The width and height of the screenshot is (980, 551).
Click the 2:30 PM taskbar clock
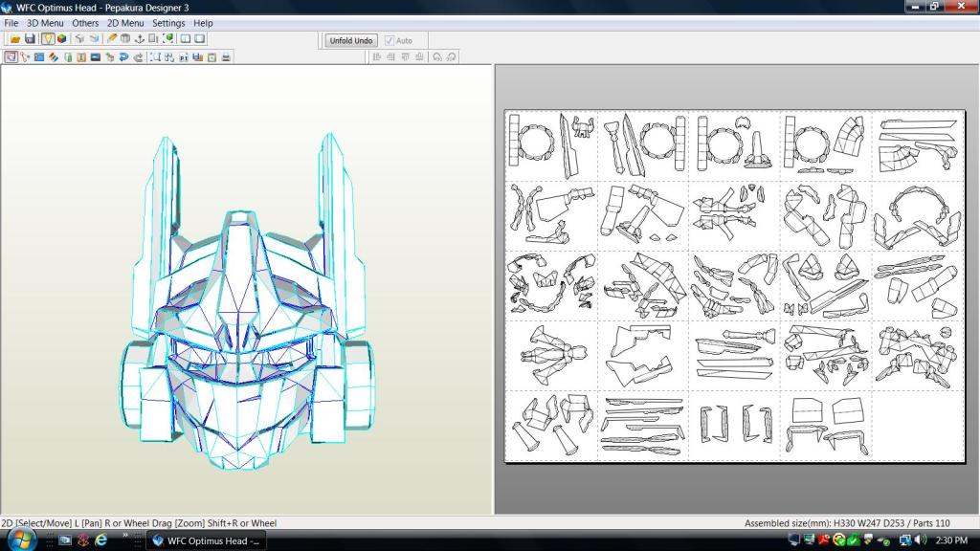(x=952, y=540)
